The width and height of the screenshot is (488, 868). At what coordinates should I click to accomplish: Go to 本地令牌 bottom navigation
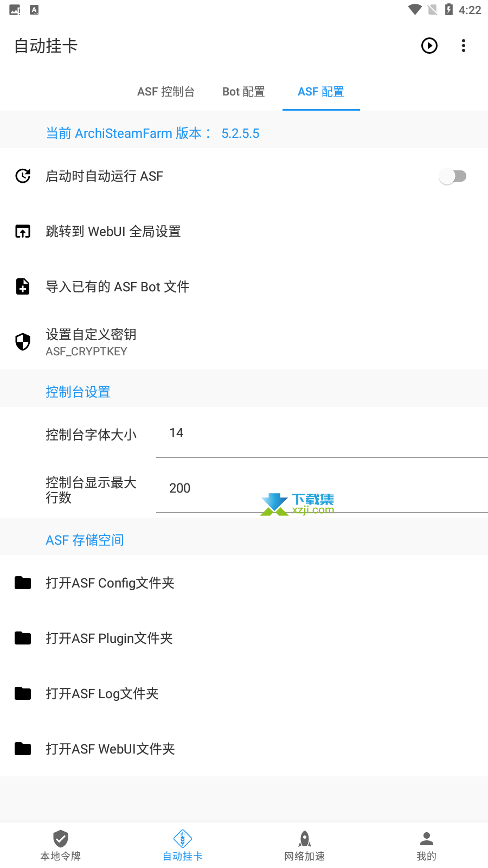pos(61,845)
